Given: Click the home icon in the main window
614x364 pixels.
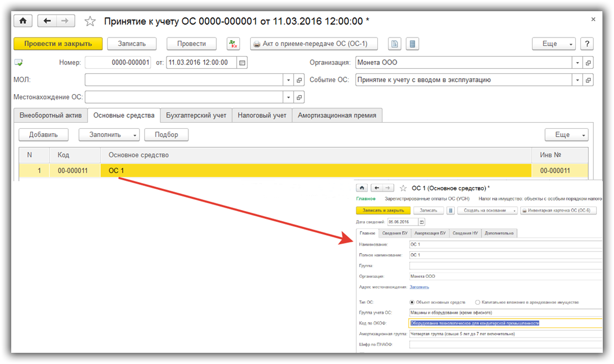Looking at the screenshot, I should click(x=23, y=21).
